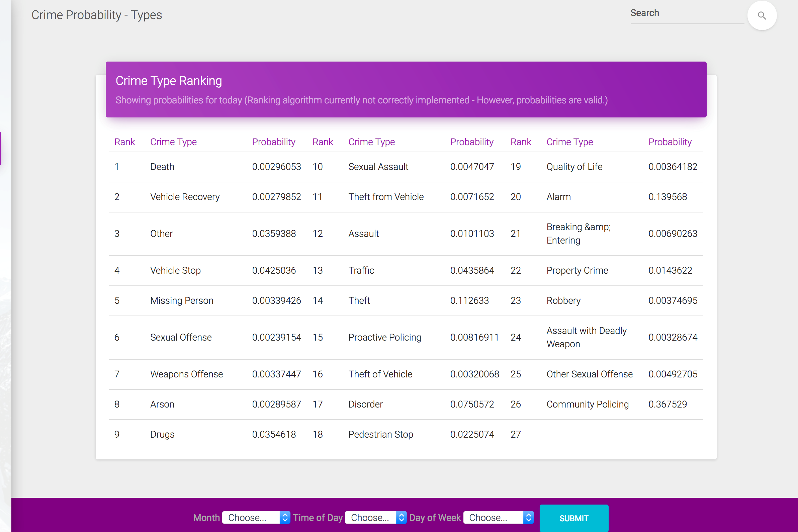
Task: Click the first Crime Type column header
Action: tap(173, 142)
